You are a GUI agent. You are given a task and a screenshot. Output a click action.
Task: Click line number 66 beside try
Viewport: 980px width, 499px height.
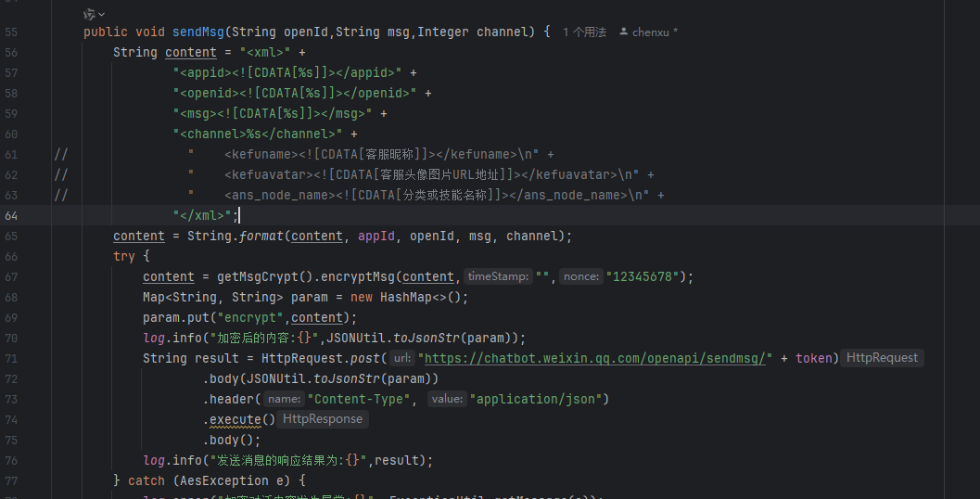pos(11,256)
